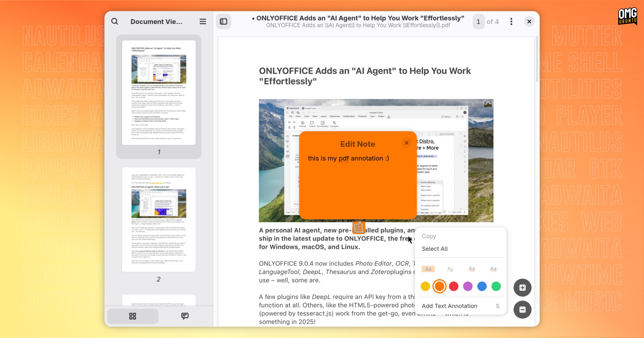
Task: Click Select All in context menu
Action: pyautogui.click(x=435, y=249)
